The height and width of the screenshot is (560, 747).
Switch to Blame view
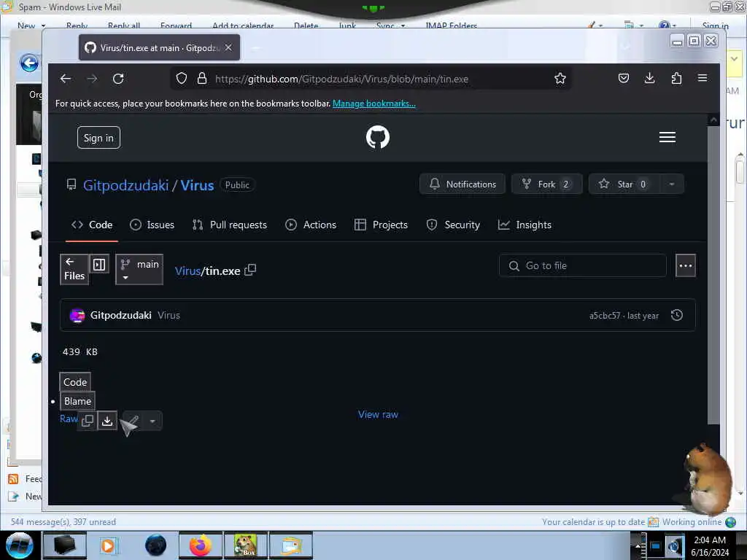point(77,401)
